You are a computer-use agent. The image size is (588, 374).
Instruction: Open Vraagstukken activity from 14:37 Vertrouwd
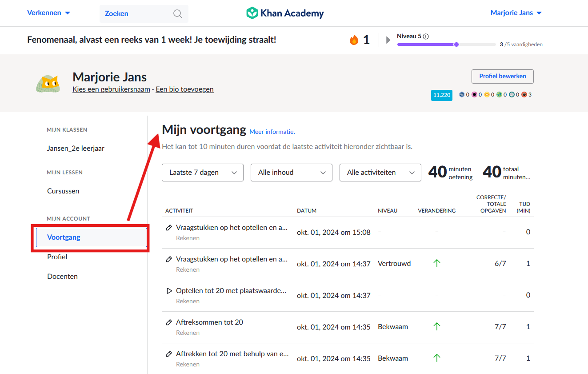click(x=232, y=259)
